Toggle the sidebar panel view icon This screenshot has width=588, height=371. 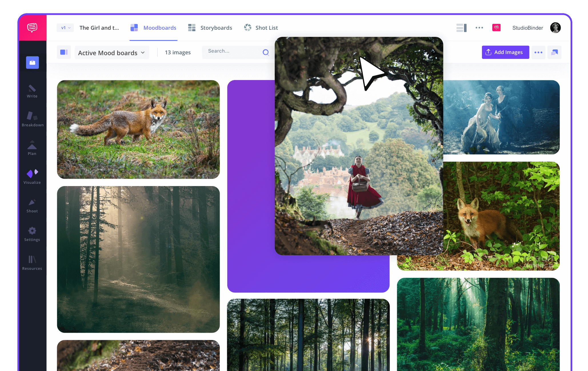coord(64,52)
